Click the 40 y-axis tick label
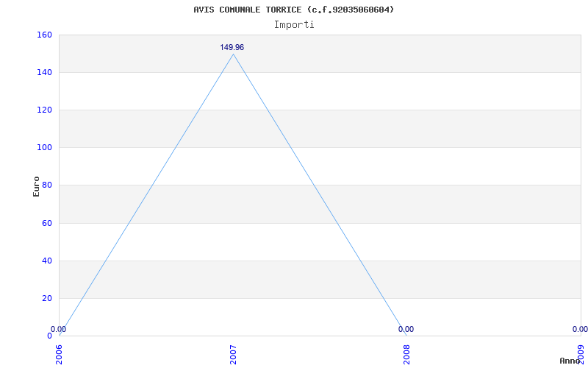This screenshot has width=588, height=368. (46, 261)
